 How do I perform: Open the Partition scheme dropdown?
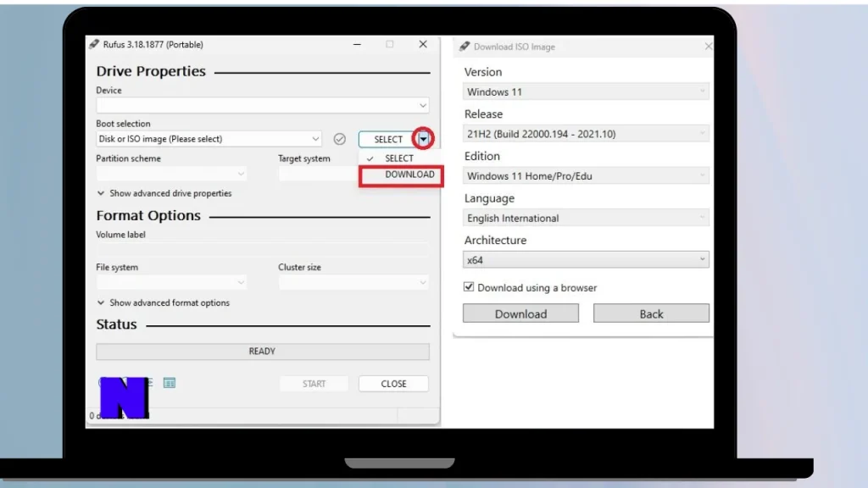pyautogui.click(x=171, y=174)
